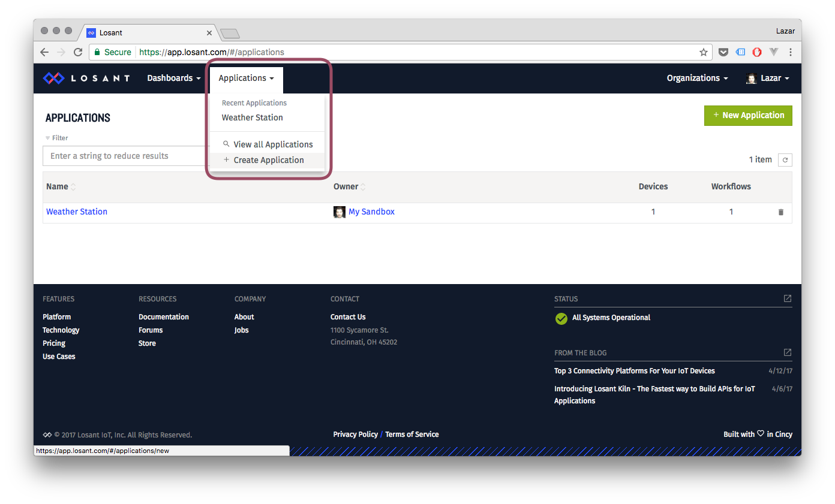Open the My Sandbox owner link
The image size is (835, 504).
(x=371, y=212)
